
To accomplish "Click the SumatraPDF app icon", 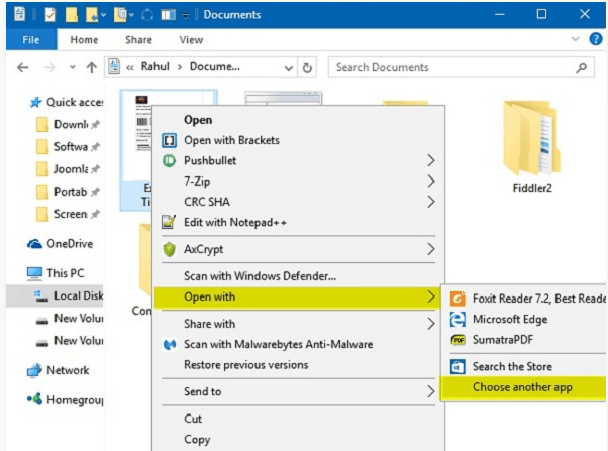I will tap(458, 340).
